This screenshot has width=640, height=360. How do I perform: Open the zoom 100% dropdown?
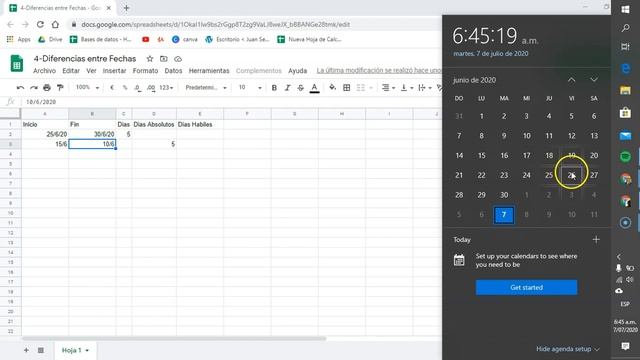87,88
